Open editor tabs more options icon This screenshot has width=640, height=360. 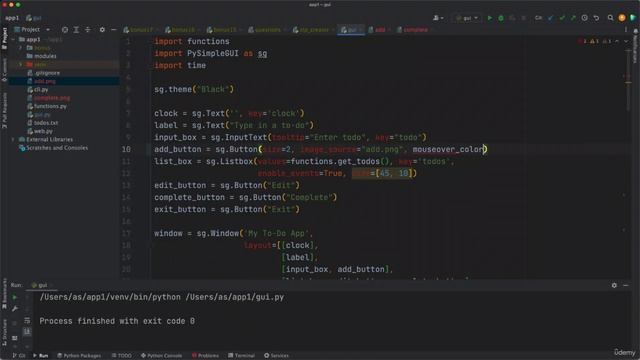pos(626,30)
